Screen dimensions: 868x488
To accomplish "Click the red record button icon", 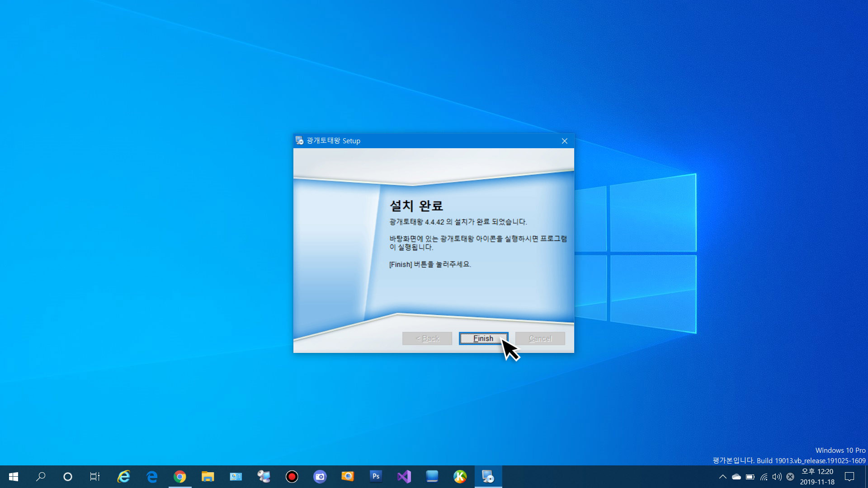I will [x=292, y=477].
